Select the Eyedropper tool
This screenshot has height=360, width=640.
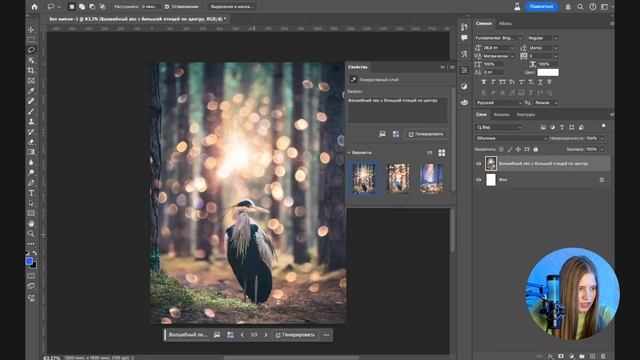pyautogui.click(x=31, y=91)
